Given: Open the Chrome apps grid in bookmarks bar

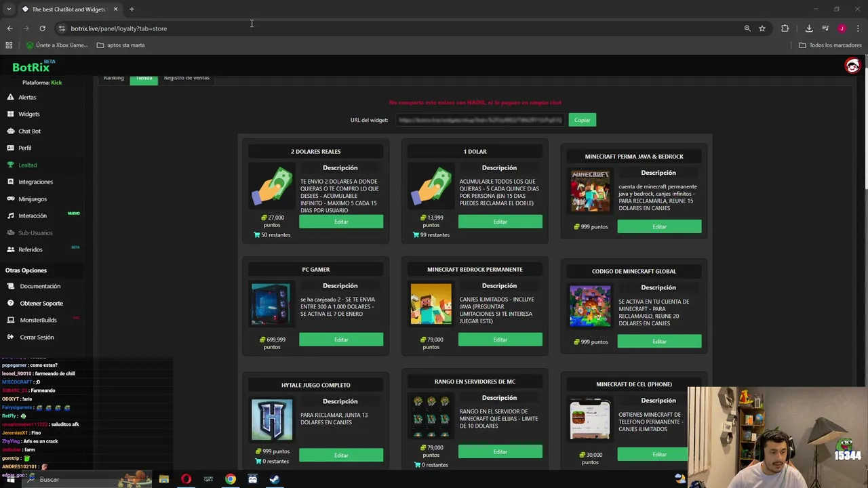Looking at the screenshot, I should (9, 45).
